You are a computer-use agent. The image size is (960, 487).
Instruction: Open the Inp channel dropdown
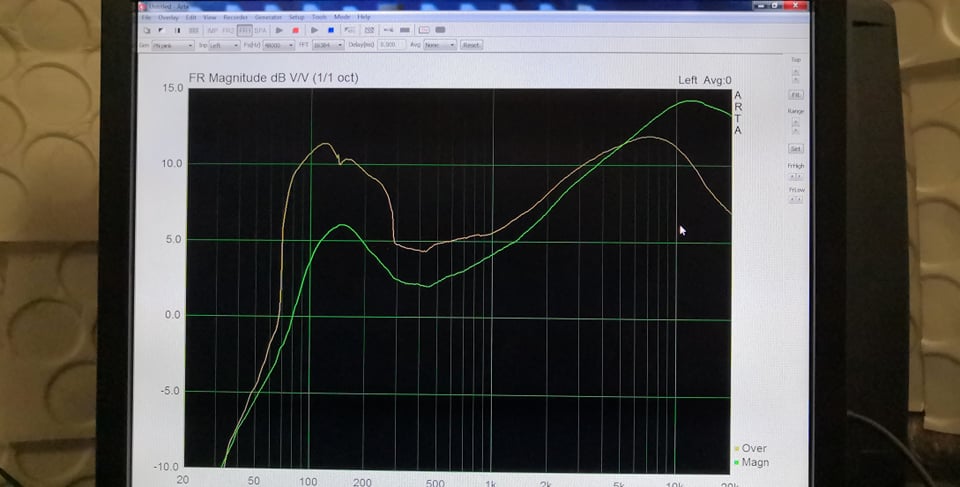[223, 45]
